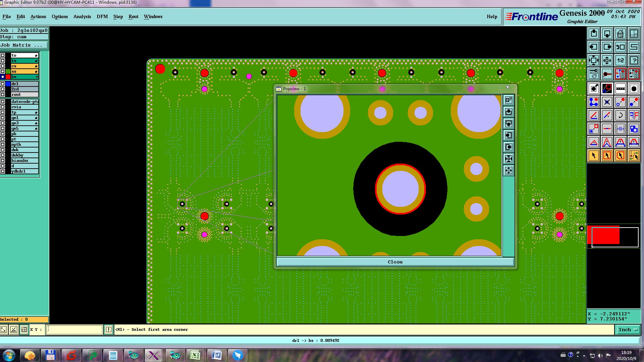Select the measure ruler tool
The width and height of the screenshot is (644, 362).
[x=620, y=88]
